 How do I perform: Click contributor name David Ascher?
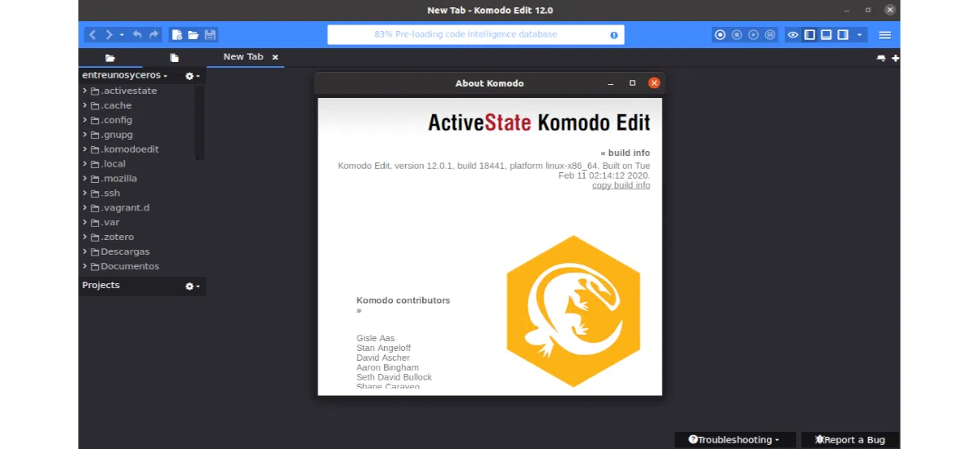point(383,358)
